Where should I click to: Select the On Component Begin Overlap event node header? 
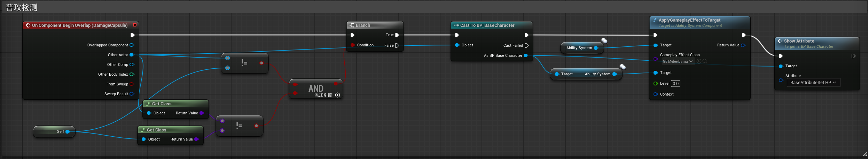coord(80,25)
